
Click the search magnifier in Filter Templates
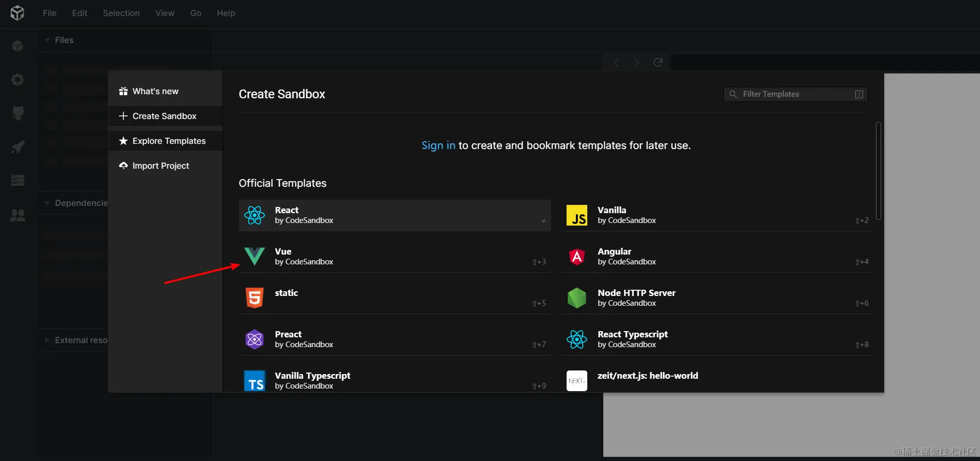point(733,94)
